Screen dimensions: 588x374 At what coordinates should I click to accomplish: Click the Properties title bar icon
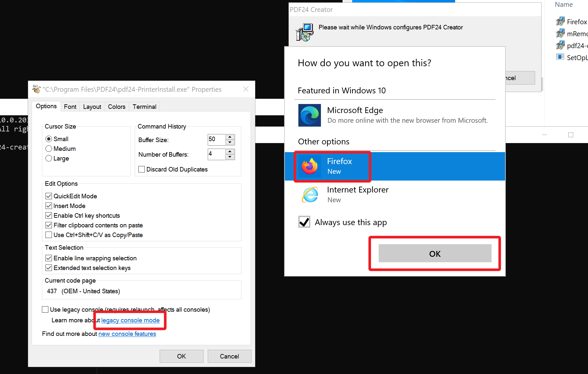click(x=36, y=89)
